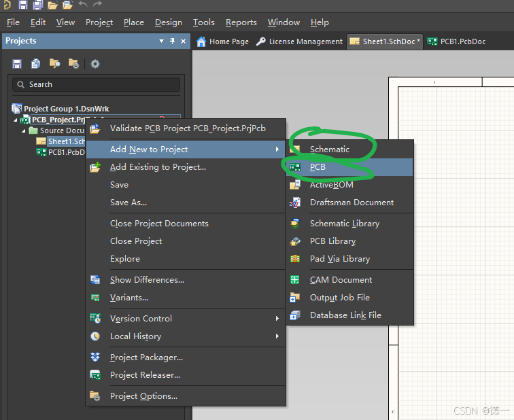Viewport: 514px width, 420px height.
Task: Open the Window menu
Action: click(x=284, y=22)
